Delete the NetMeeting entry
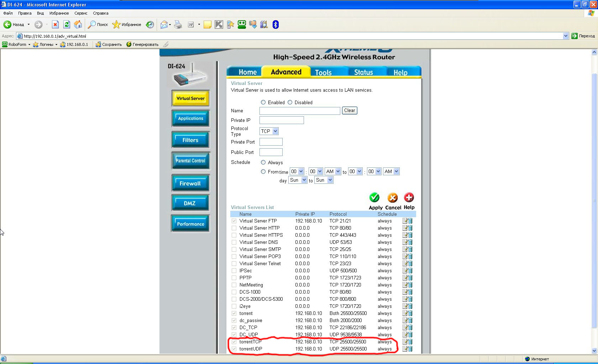 (410, 285)
